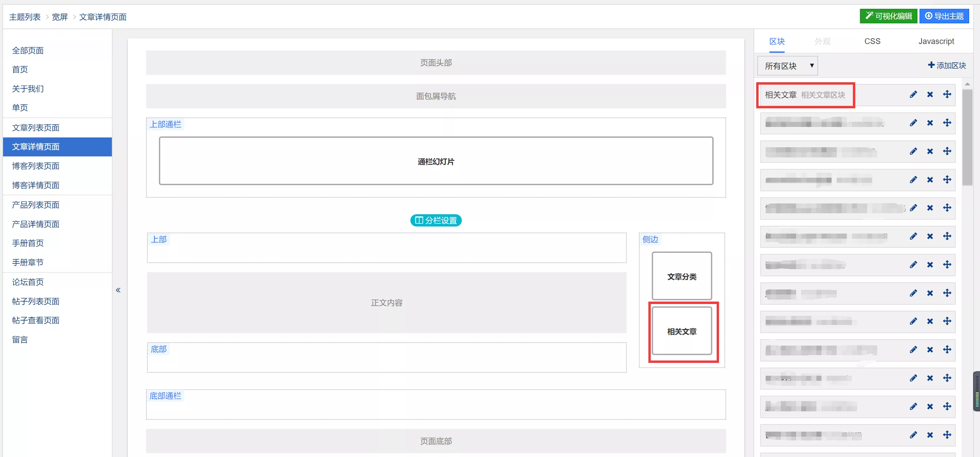This screenshot has height=457, width=980.
Task: Switch to the CSS tab
Action: (872, 41)
